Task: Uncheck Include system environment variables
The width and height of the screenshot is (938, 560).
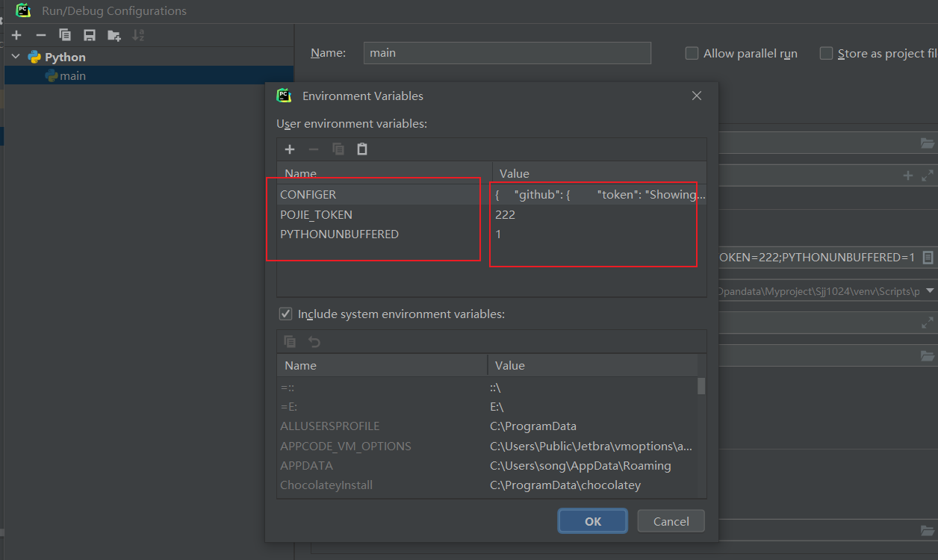Action: pos(285,313)
